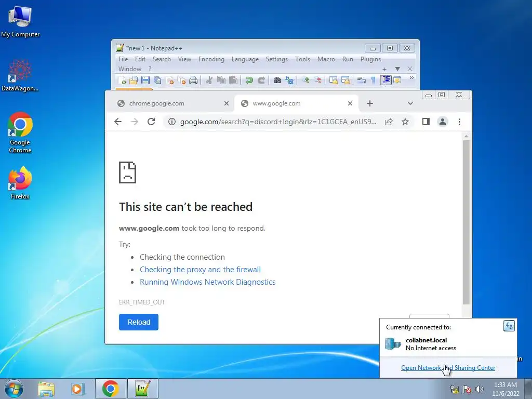Open the ? help menu in Notepad++

pos(150,69)
